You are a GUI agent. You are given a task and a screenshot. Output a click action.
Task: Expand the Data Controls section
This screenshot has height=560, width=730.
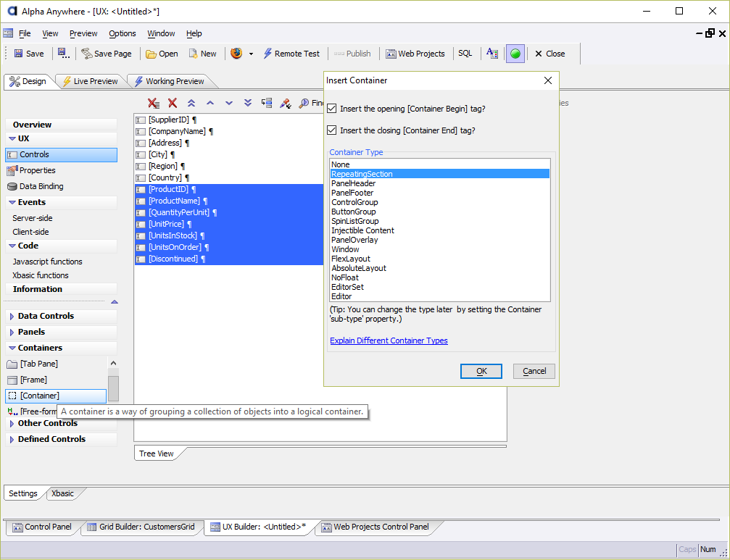point(12,317)
